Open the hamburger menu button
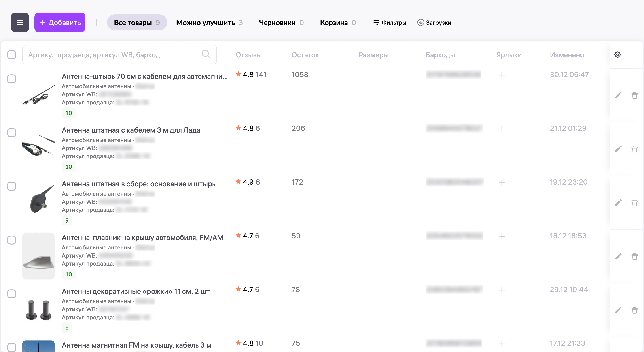 click(x=20, y=23)
